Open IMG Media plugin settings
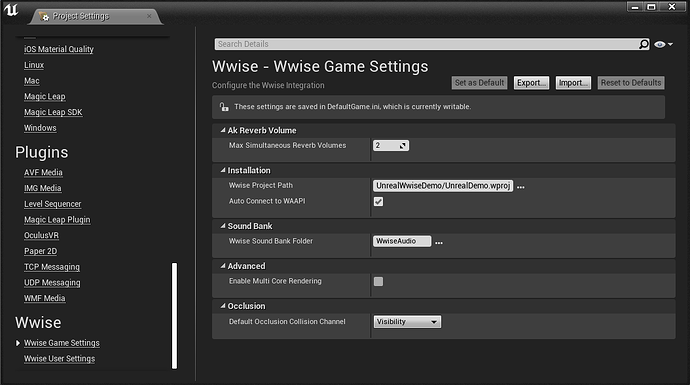 coord(43,188)
